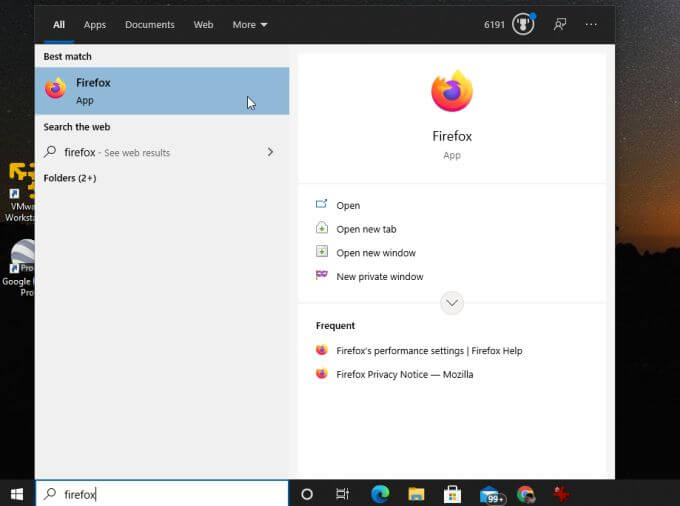
Task: Switch to the Web search tab
Action: 203,25
